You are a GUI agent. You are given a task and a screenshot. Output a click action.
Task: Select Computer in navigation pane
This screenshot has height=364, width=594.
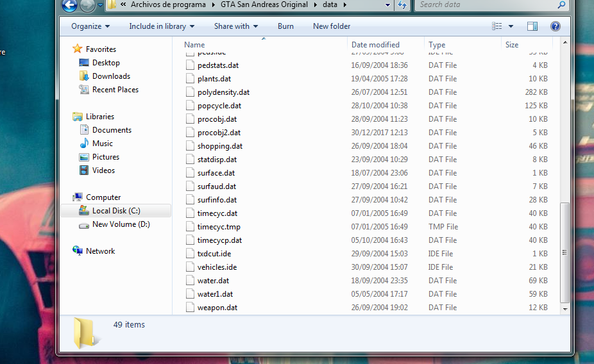103,197
